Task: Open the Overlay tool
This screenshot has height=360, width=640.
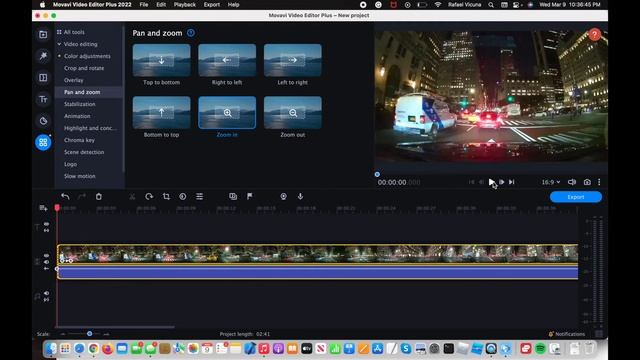Action: (73, 80)
